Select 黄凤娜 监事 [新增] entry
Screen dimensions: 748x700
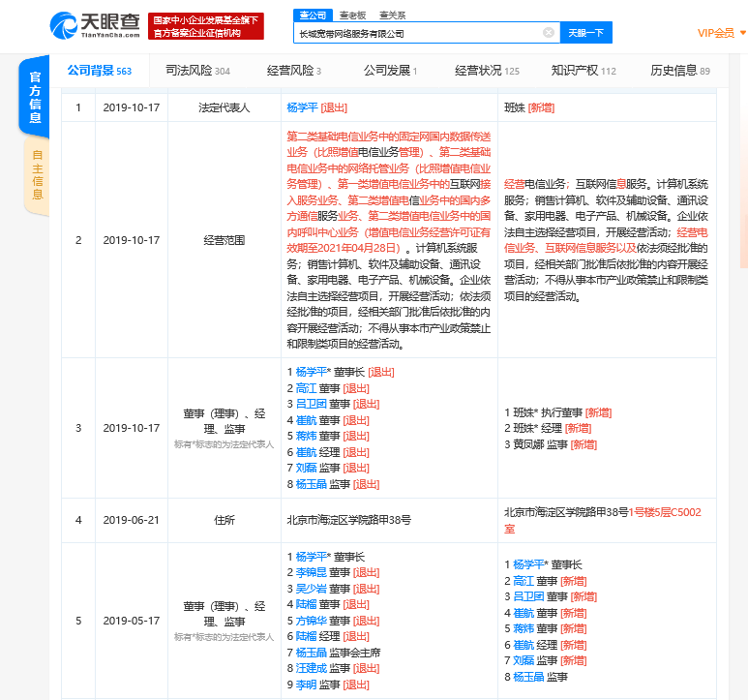pos(551,444)
